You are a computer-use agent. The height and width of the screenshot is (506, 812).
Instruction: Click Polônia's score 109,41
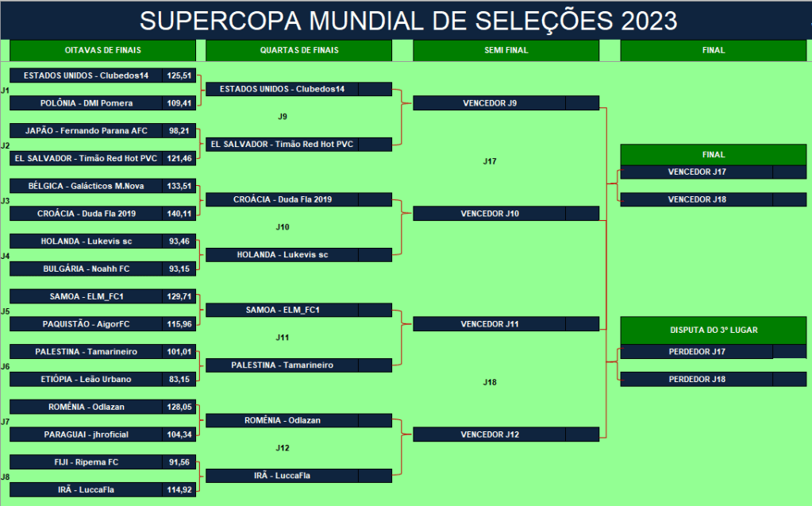click(x=179, y=103)
